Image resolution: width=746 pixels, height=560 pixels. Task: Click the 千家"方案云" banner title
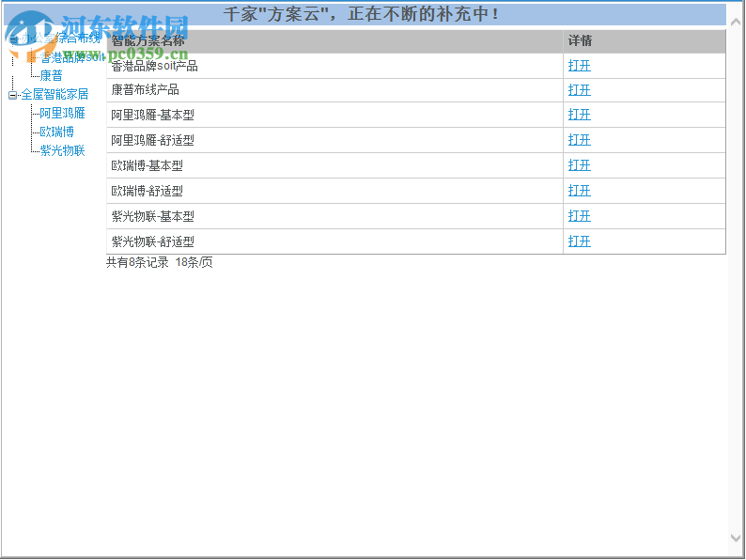coord(361,14)
